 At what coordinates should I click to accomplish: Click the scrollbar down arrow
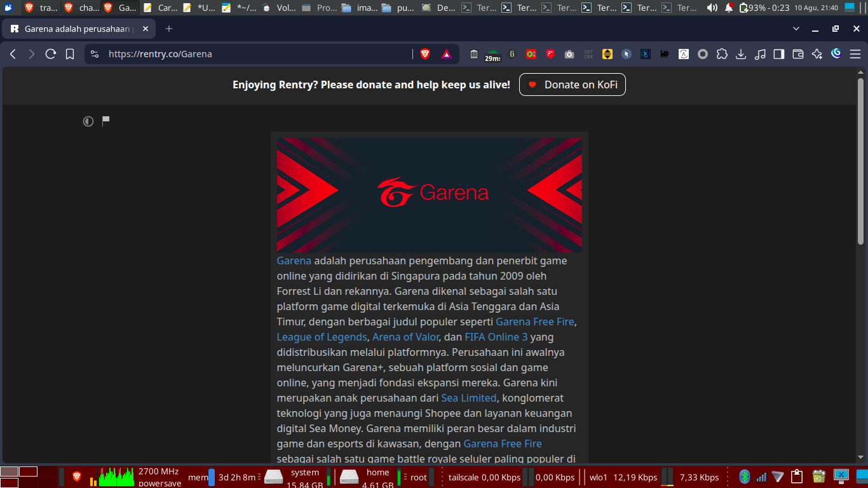pos(861,457)
